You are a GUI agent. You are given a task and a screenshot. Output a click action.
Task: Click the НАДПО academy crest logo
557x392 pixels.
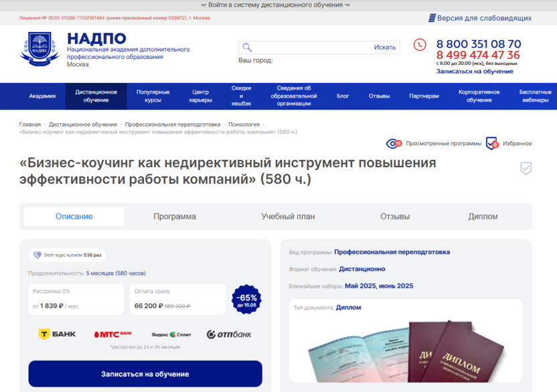tap(39, 49)
